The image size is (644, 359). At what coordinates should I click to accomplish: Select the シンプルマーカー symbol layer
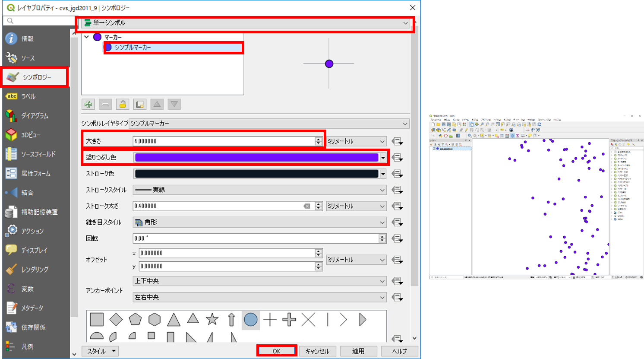pyautogui.click(x=133, y=48)
